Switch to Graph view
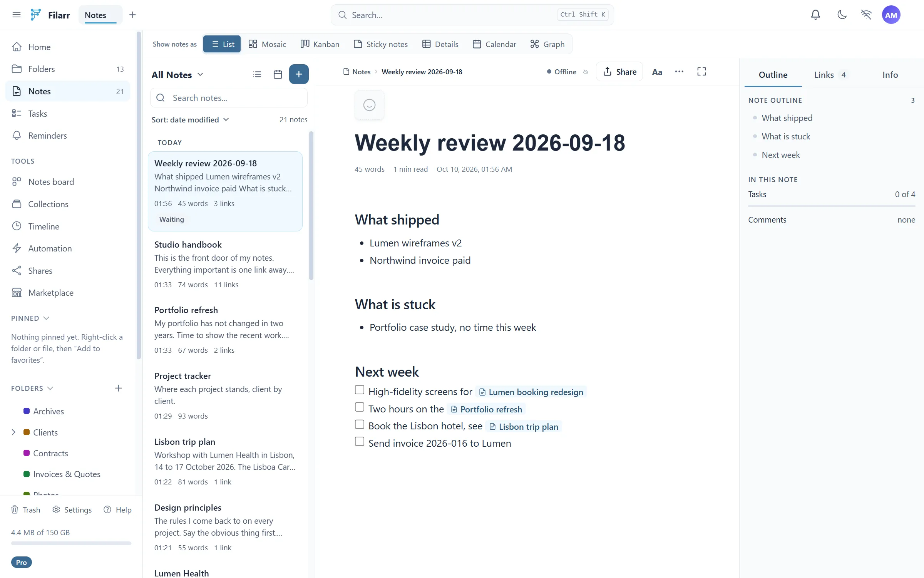The width and height of the screenshot is (924, 578). tap(547, 44)
